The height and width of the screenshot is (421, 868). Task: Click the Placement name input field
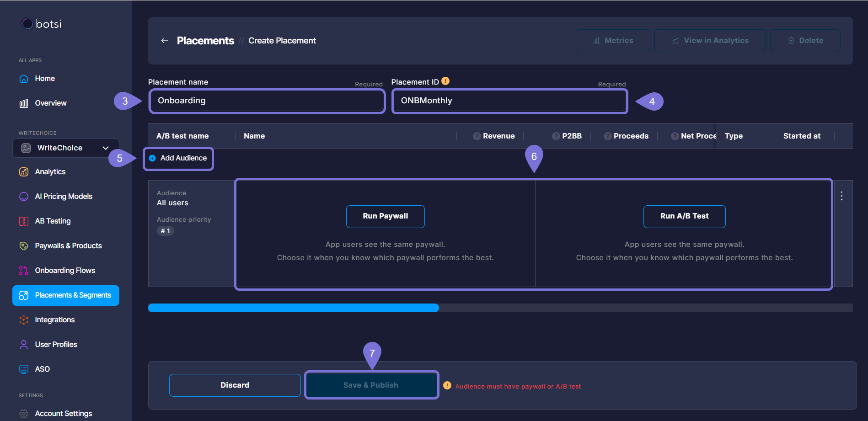tap(267, 101)
